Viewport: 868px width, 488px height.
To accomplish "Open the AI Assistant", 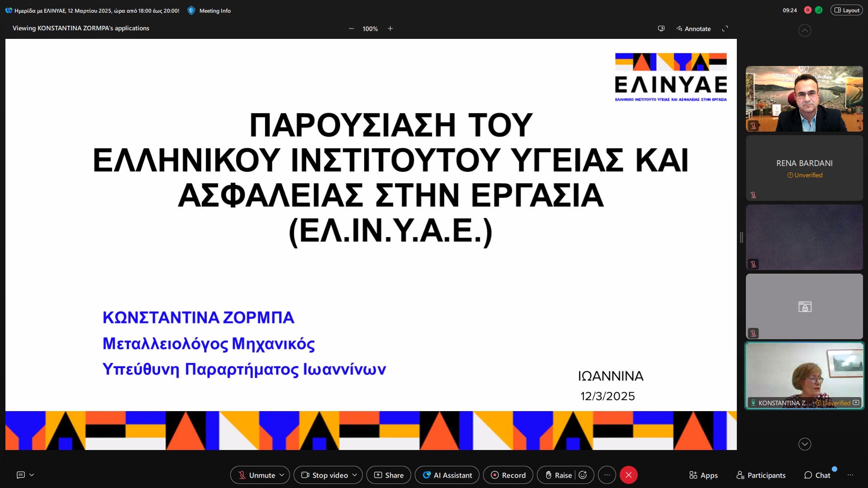I will pyautogui.click(x=447, y=475).
